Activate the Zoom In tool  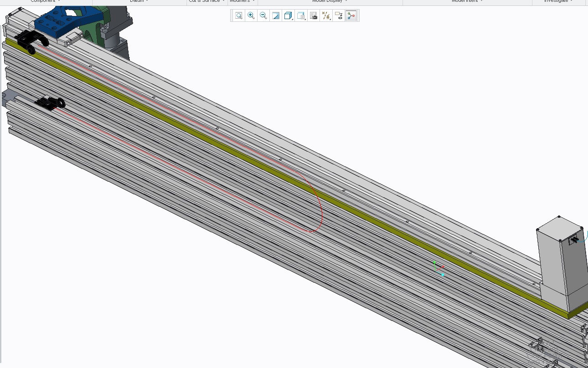click(251, 15)
